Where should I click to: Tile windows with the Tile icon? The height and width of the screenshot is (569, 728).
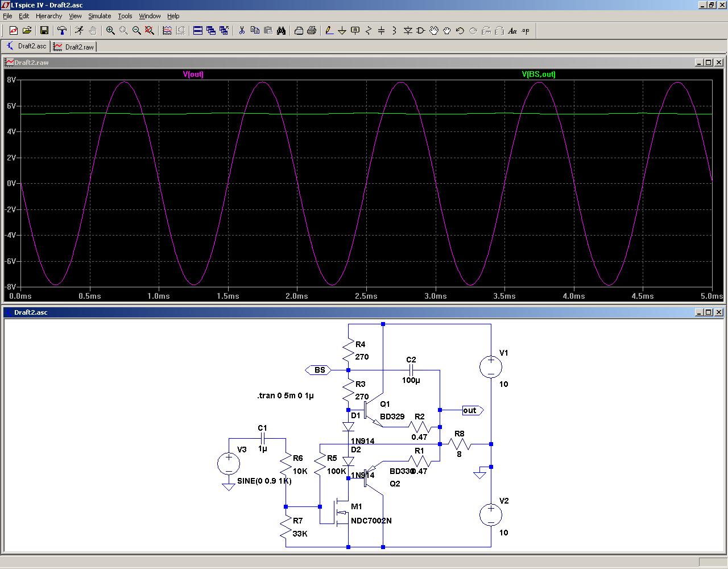click(198, 31)
